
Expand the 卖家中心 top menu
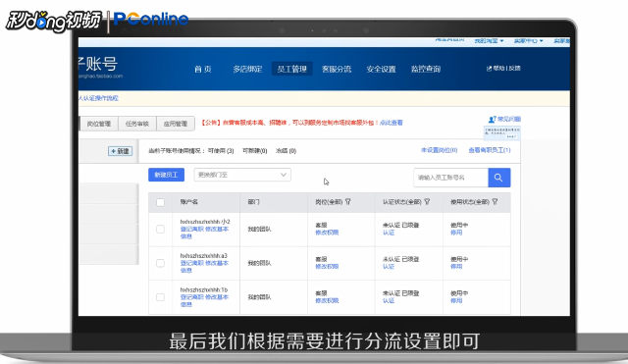[528, 41]
